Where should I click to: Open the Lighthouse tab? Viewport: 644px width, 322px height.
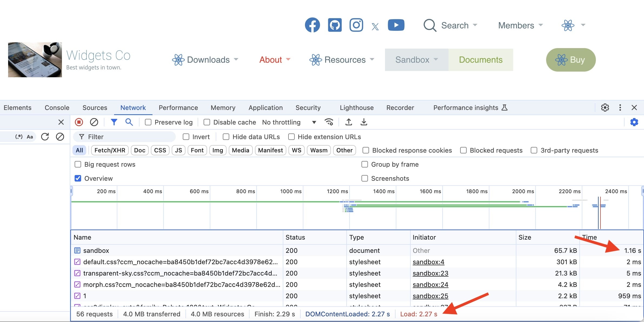[356, 108]
